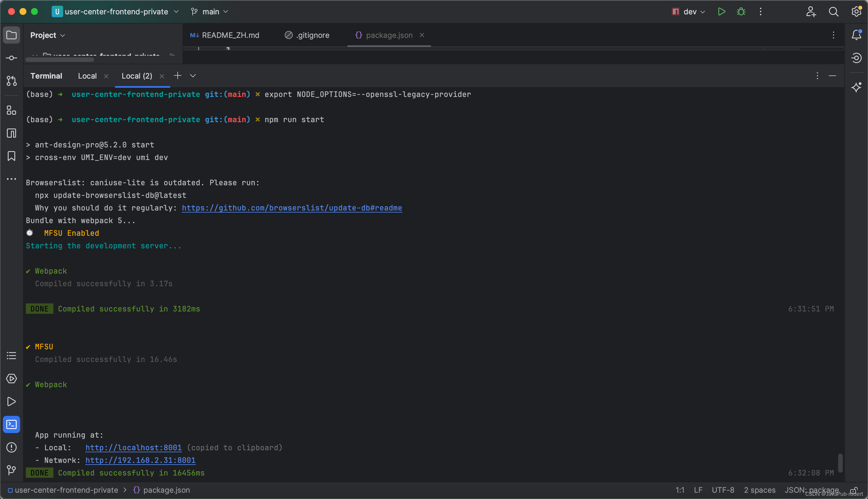Switch to .gitignore editor tab
This screenshot has width=868, height=499.
coord(307,35)
